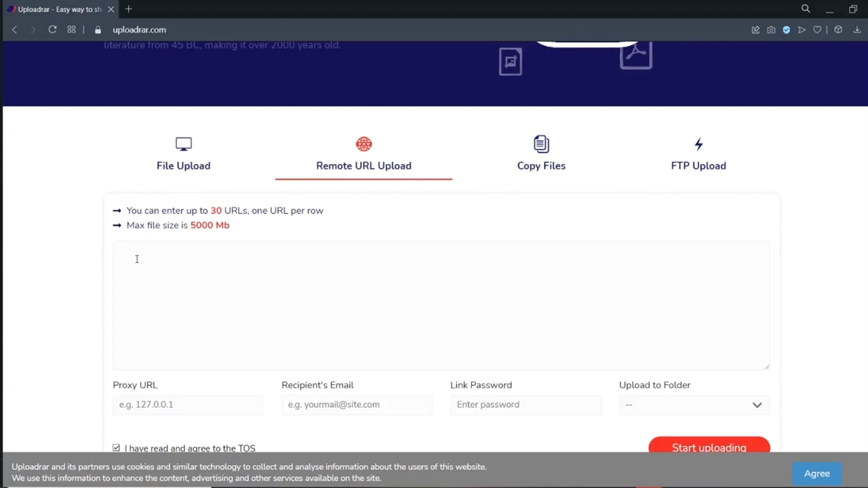Focus the Recipient's Email field
This screenshot has width=868, height=488.
pos(357,405)
